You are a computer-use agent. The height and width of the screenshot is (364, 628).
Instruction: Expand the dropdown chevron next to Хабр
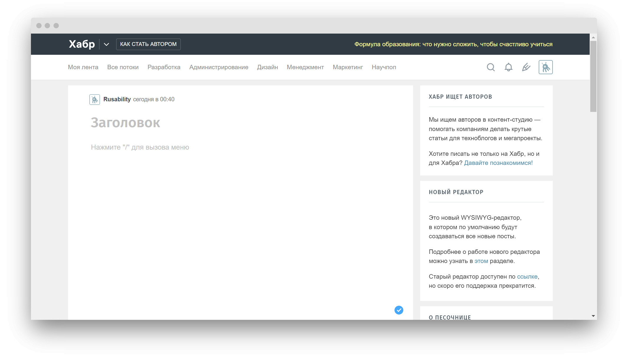pos(106,44)
